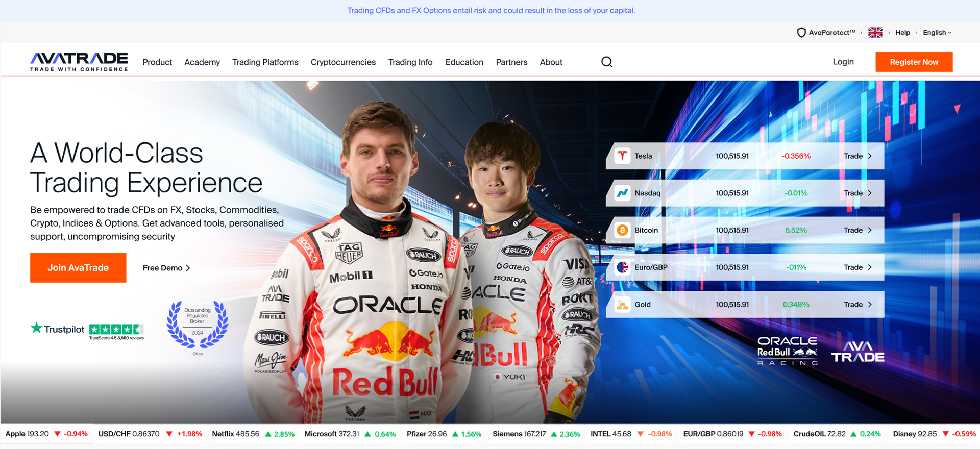This screenshot has width=980, height=449.
Task: Click the top risk warning banner text
Action: coord(491,10)
